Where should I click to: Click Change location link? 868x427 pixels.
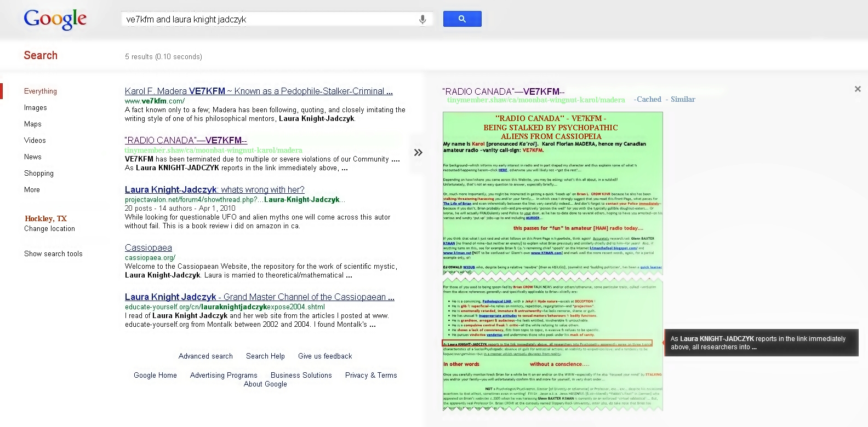tap(49, 229)
